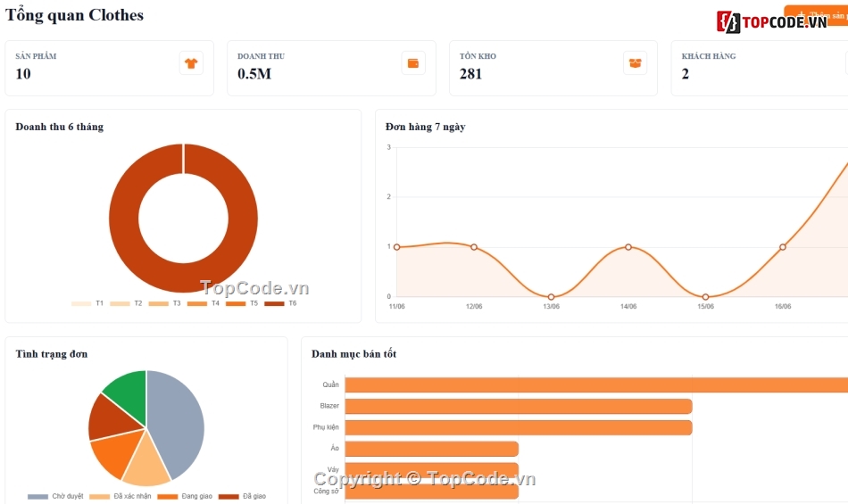The height and width of the screenshot is (504, 848).
Task: Toggle T4 legend item in donut chart
Action: [x=204, y=303]
